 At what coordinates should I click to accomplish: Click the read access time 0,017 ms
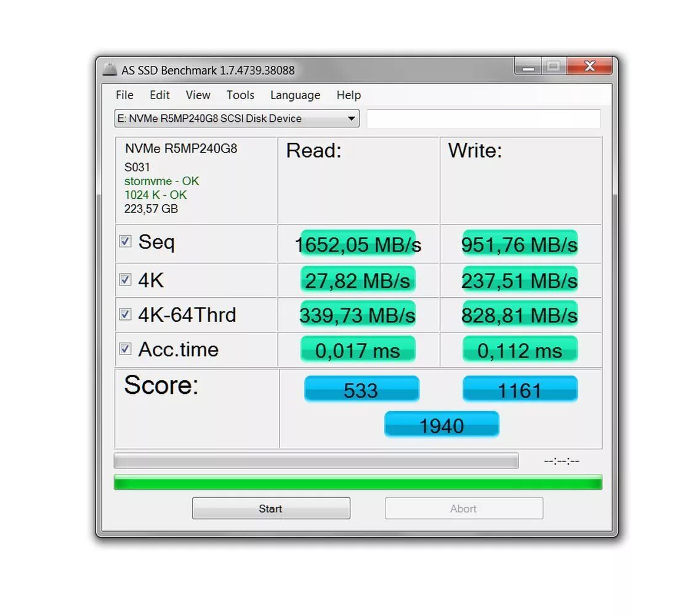click(x=358, y=350)
